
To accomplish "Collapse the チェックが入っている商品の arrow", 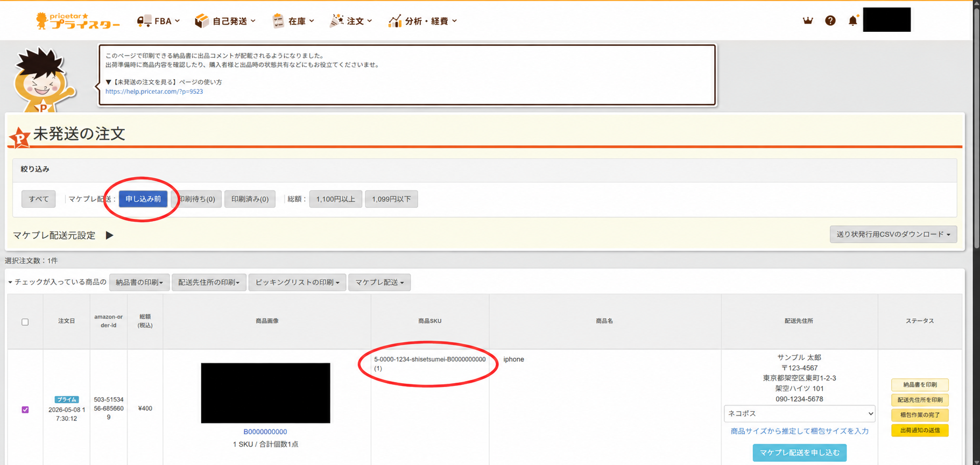I will [x=10, y=283].
